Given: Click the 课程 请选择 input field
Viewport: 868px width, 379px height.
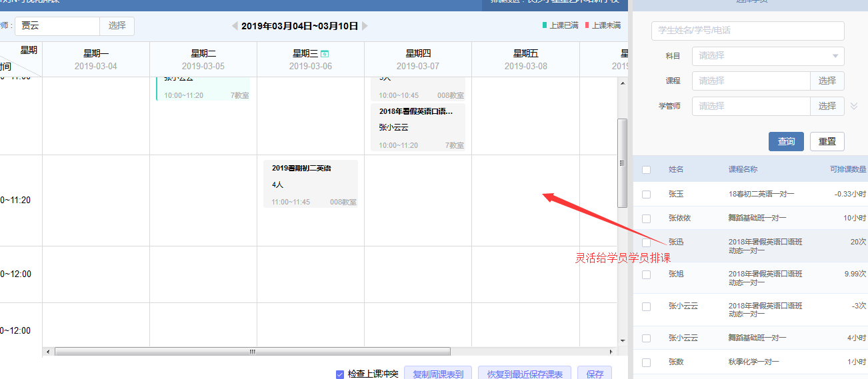Looking at the screenshot, I should tap(751, 81).
